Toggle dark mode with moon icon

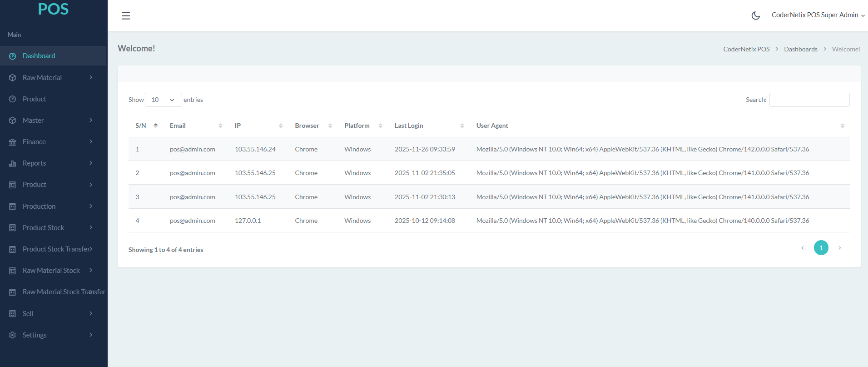pyautogui.click(x=755, y=15)
